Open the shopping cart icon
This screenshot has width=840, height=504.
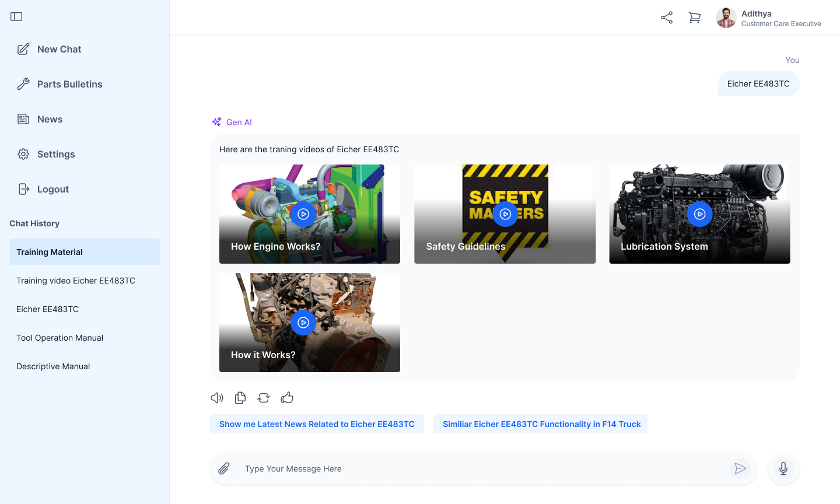click(x=695, y=17)
